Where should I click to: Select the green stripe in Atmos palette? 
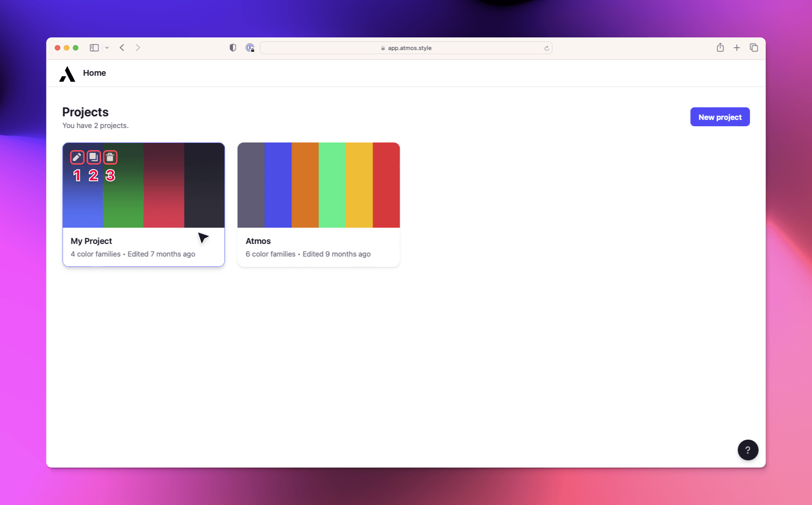point(332,185)
